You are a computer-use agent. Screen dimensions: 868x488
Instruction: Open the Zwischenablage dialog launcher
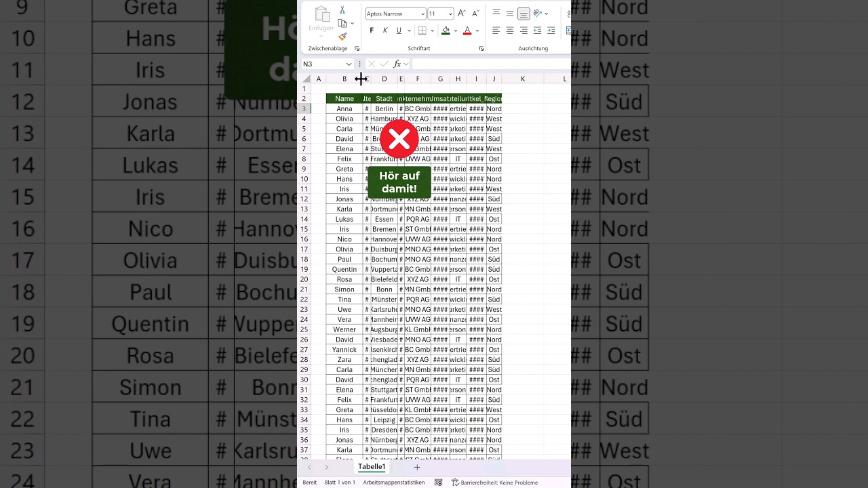click(x=357, y=49)
